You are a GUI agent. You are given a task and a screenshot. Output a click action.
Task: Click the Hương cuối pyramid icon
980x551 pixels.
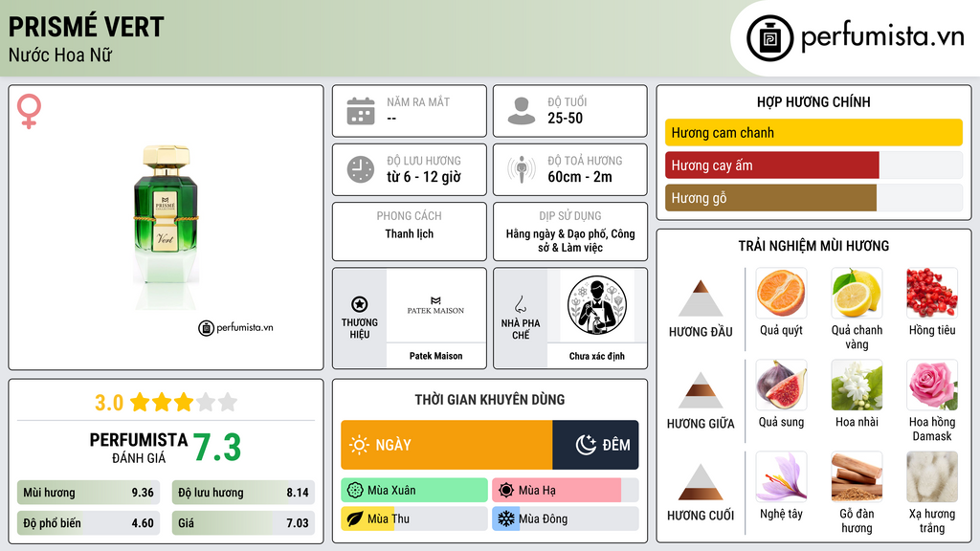click(x=701, y=482)
